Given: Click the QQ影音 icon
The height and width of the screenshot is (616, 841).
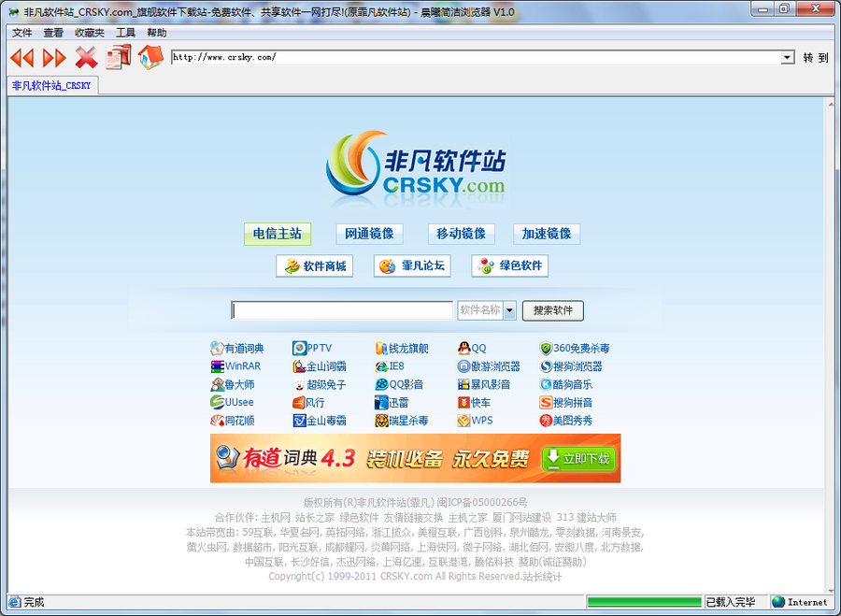Looking at the screenshot, I should [381, 385].
